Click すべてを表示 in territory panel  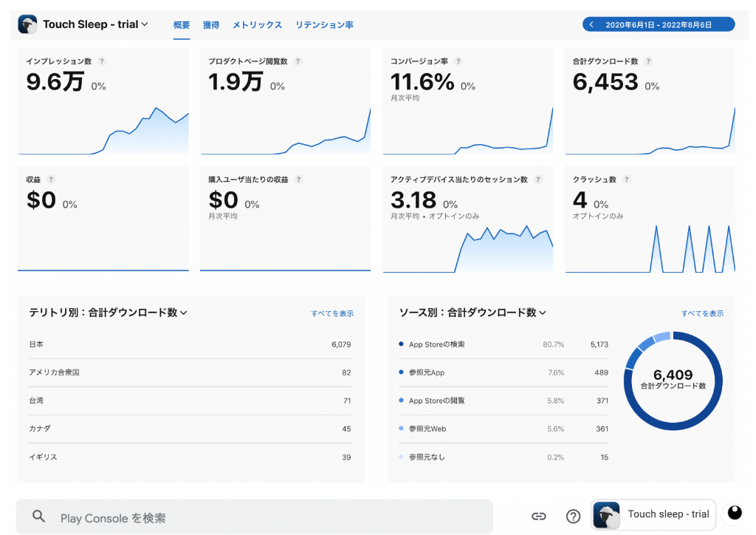point(332,313)
